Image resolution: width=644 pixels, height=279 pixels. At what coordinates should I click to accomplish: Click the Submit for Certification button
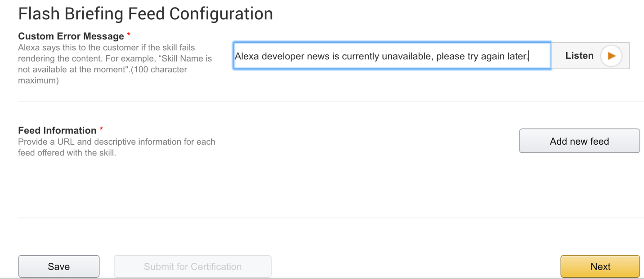(192, 266)
